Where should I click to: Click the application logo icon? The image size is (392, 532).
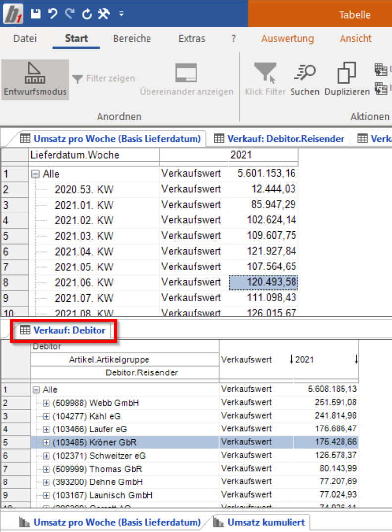13,13
